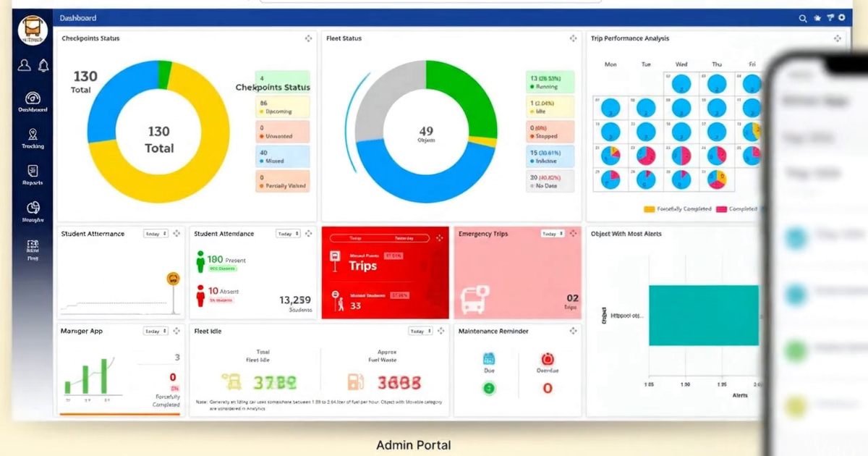This screenshot has height=456, width=868.
Task: Open the pie-chart analytics item in sidebar
Action: (x=33, y=213)
